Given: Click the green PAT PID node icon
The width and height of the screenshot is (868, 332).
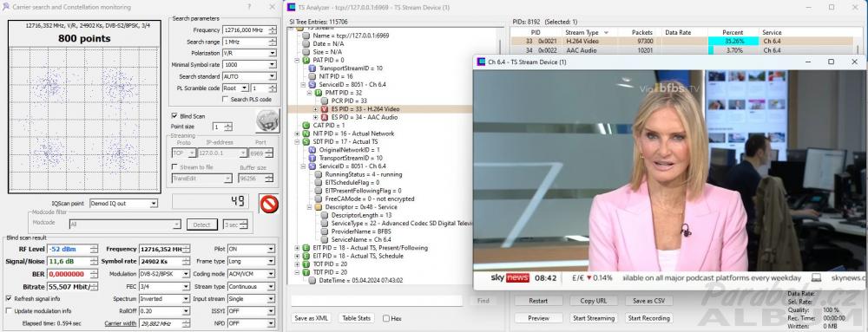Looking at the screenshot, I should [306, 60].
